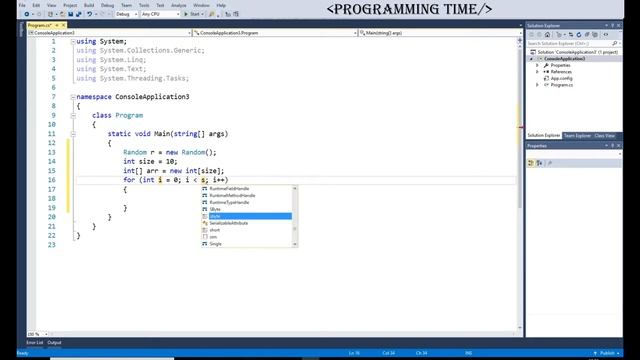Screen dimensions: 640x360
Task: Collapse the class Program code block
Action: pos(73,116)
